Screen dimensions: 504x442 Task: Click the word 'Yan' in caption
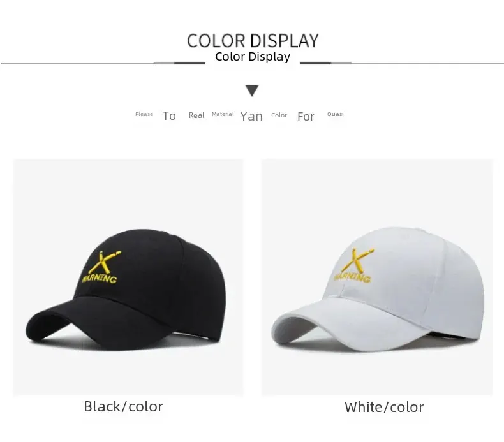[251, 116]
